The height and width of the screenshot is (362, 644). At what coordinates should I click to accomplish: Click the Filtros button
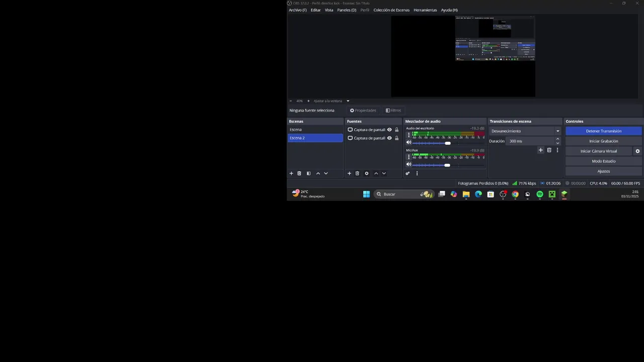(393, 111)
